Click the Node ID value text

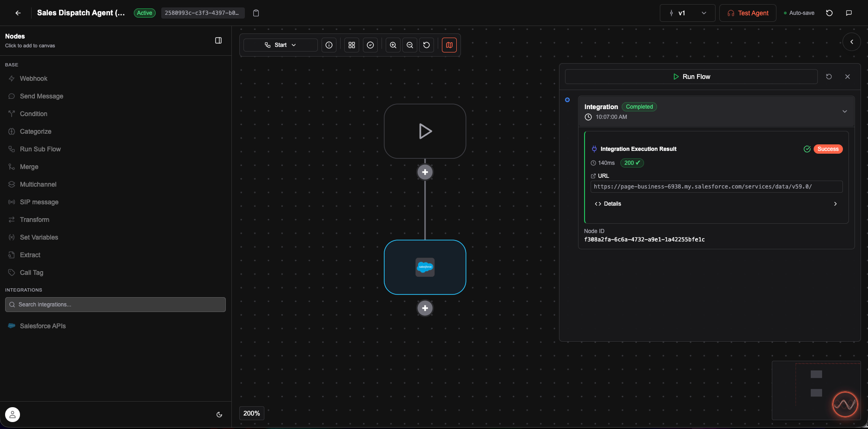coord(644,240)
